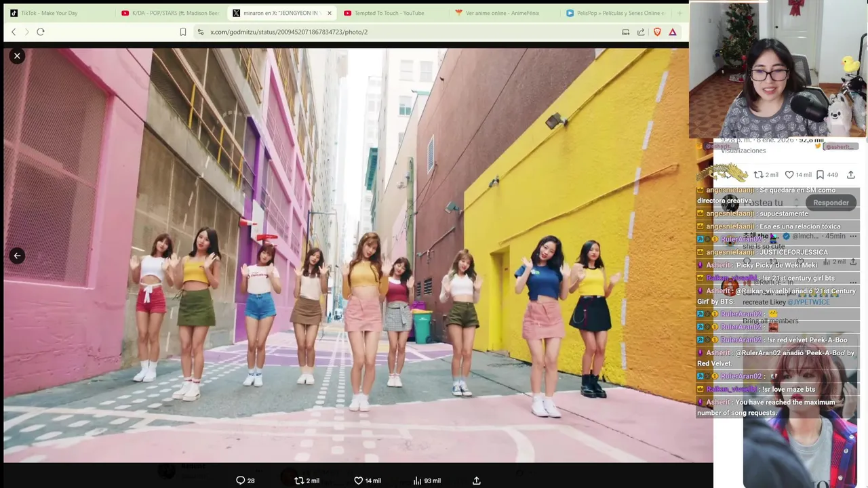Click the Postea tu reply field
868x488 pixels.
(763, 203)
